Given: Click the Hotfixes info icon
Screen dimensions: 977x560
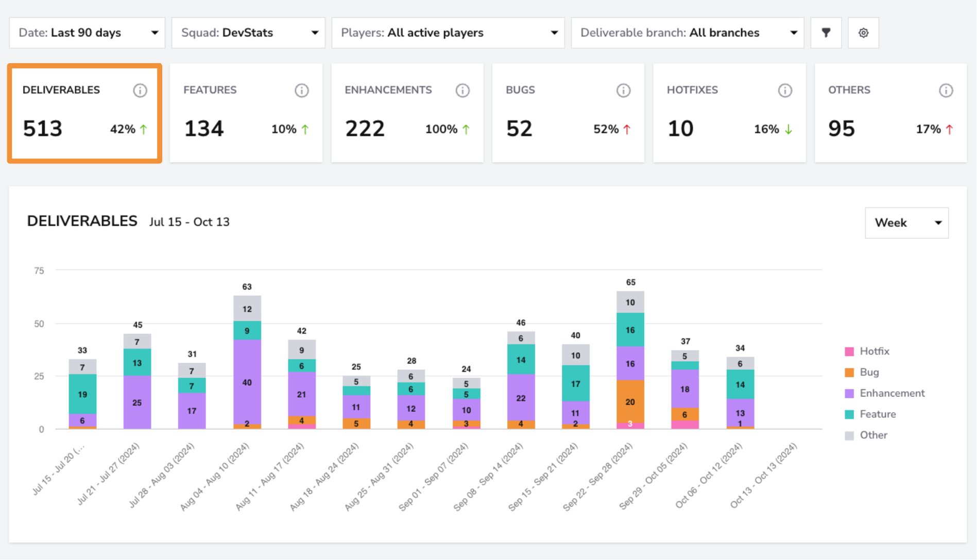Looking at the screenshot, I should pos(785,91).
